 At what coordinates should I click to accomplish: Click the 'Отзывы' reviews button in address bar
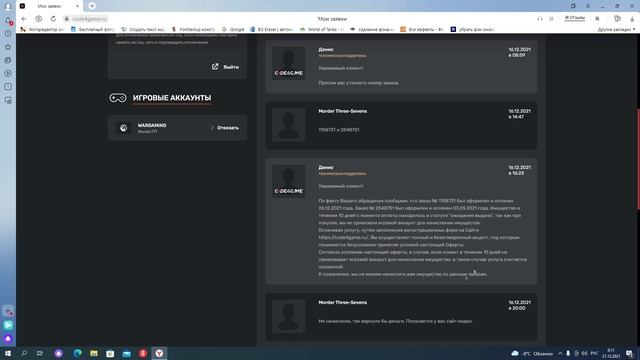point(575,18)
